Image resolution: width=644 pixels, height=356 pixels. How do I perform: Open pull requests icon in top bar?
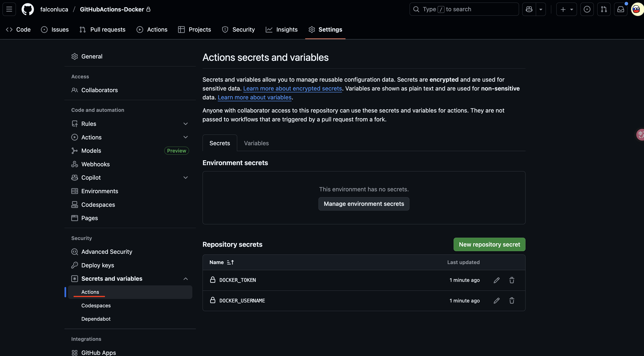tap(604, 9)
